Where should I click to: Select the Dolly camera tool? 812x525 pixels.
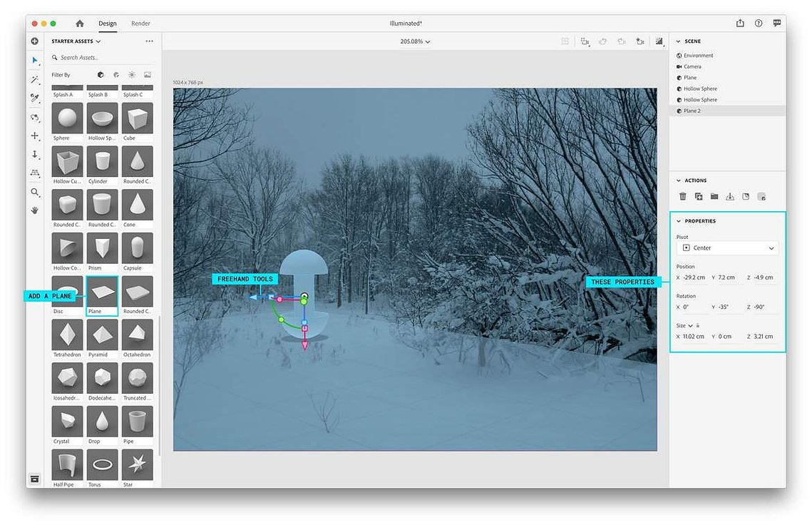(x=35, y=155)
